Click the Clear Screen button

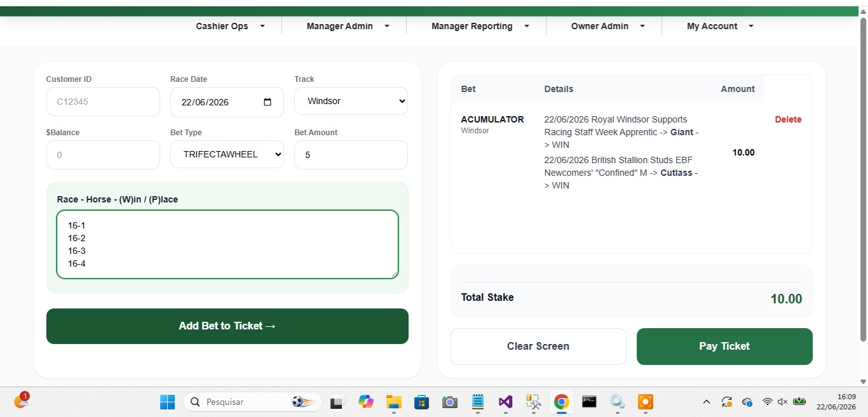click(x=538, y=347)
